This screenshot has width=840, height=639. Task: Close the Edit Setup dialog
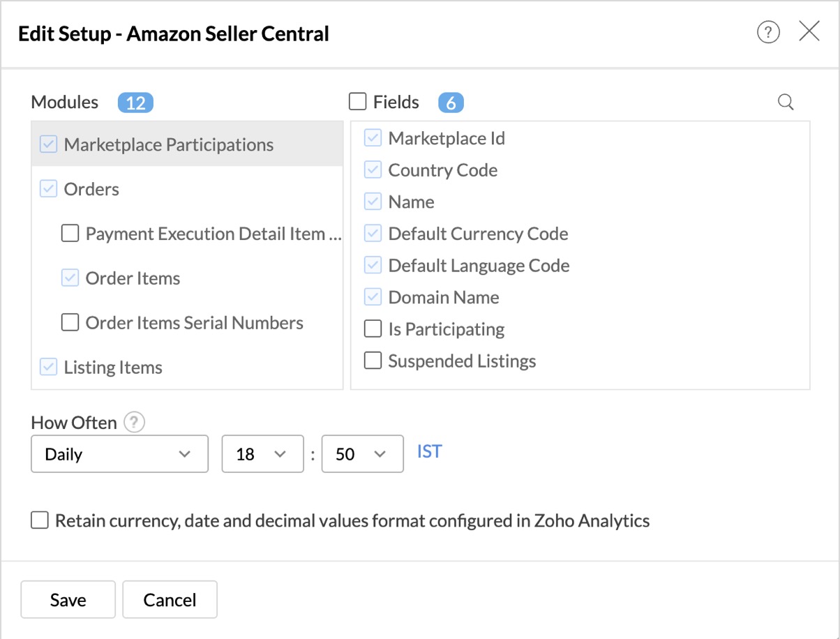click(x=809, y=31)
